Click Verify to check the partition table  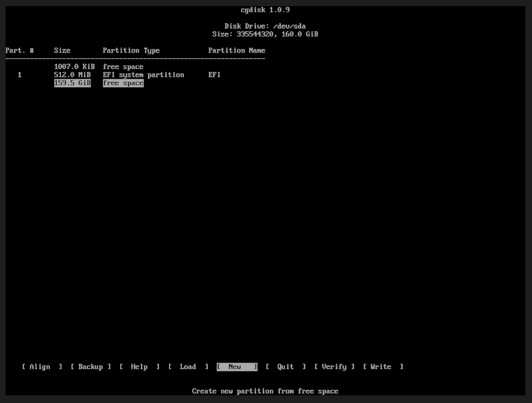333,366
